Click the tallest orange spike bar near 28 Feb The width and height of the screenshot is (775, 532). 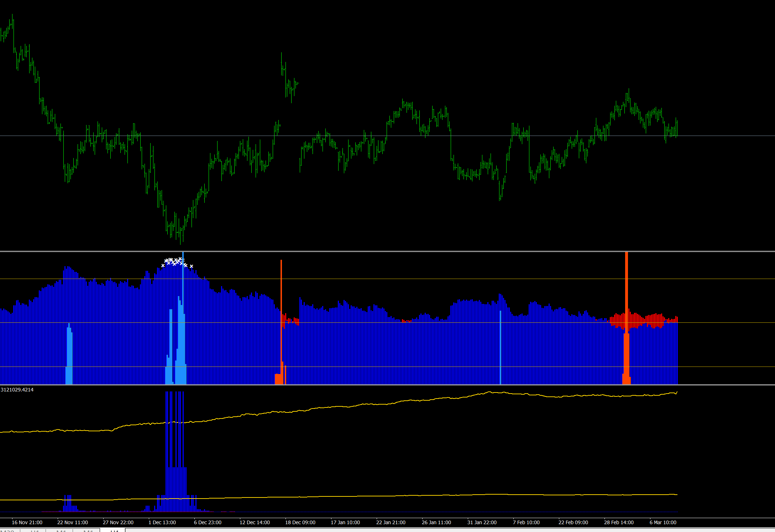click(x=627, y=285)
